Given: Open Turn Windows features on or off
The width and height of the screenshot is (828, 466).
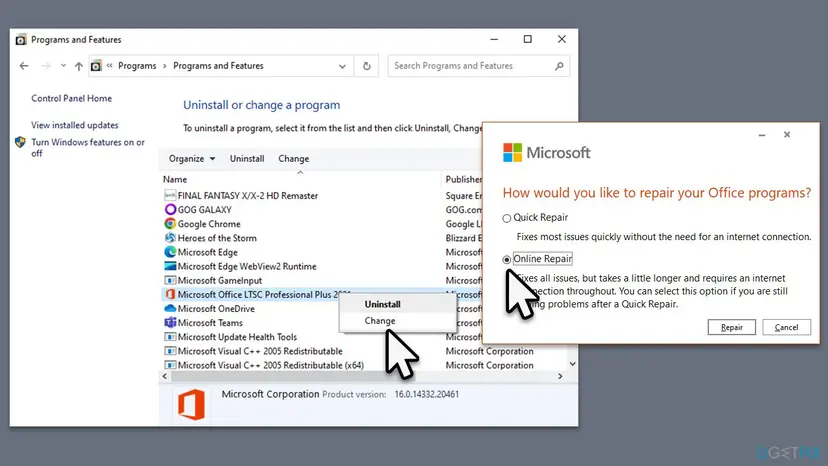Looking at the screenshot, I should pos(88,147).
